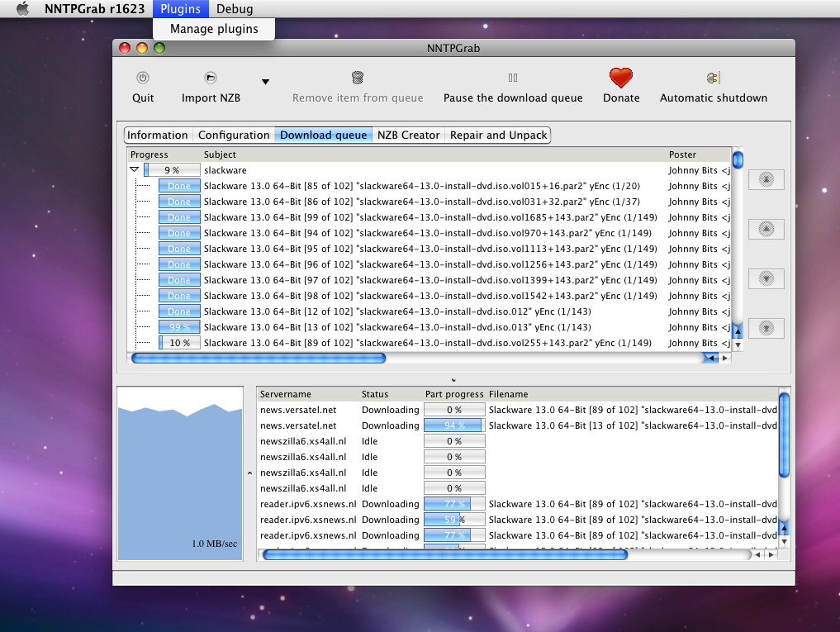Select the Manage plugins menu entry
840x632 pixels.
214,29
